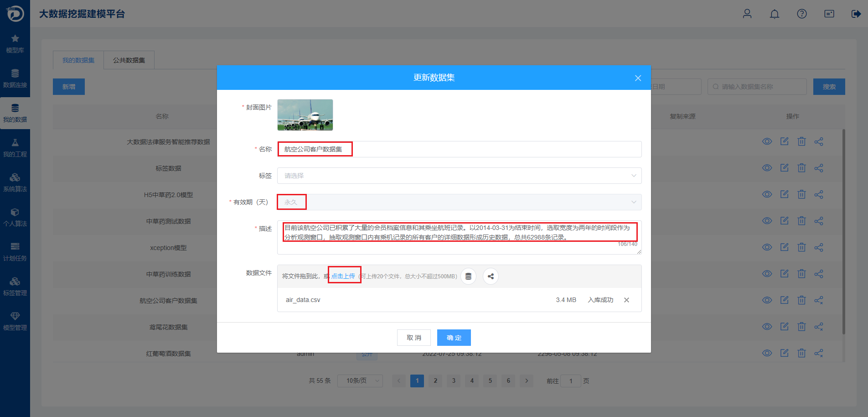Click the database icon in 数据文件 upload area
868x417 pixels.
[x=468, y=276]
